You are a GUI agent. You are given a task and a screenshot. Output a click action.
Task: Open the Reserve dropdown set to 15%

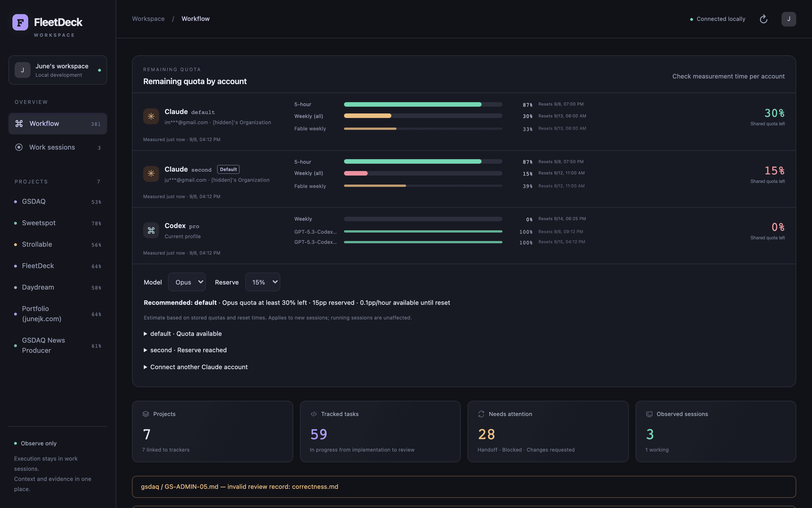click(263, 282)
